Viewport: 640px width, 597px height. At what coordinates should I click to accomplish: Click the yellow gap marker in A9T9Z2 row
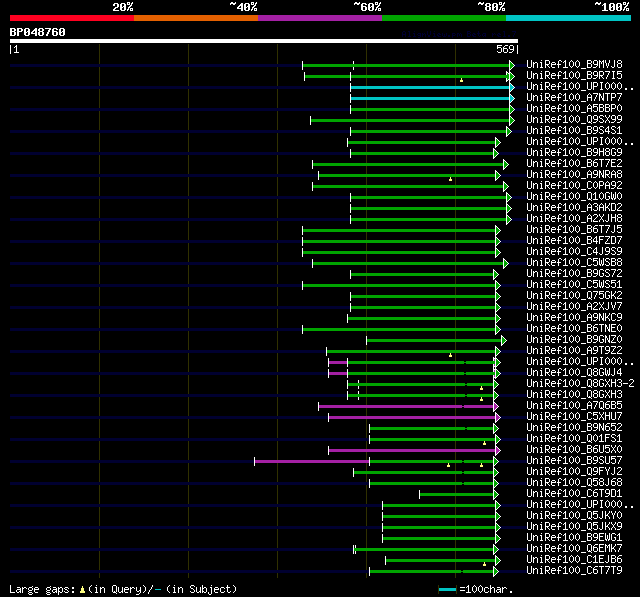(451, 355)
